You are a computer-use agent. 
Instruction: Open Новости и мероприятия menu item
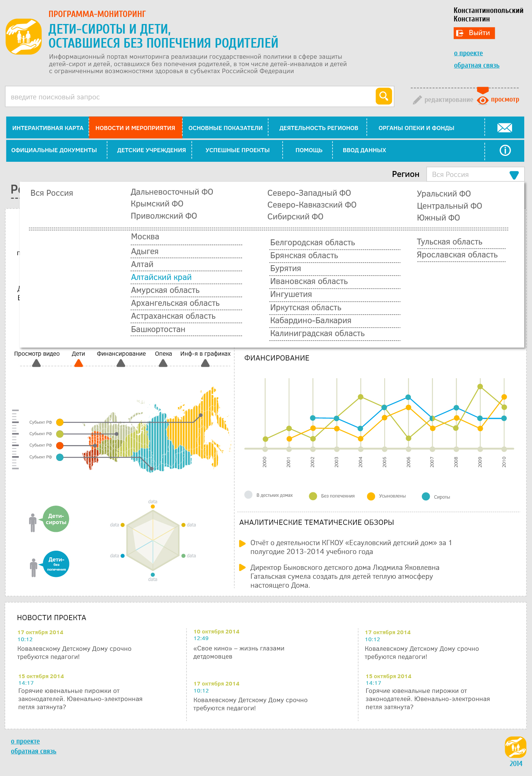point(135,128)
